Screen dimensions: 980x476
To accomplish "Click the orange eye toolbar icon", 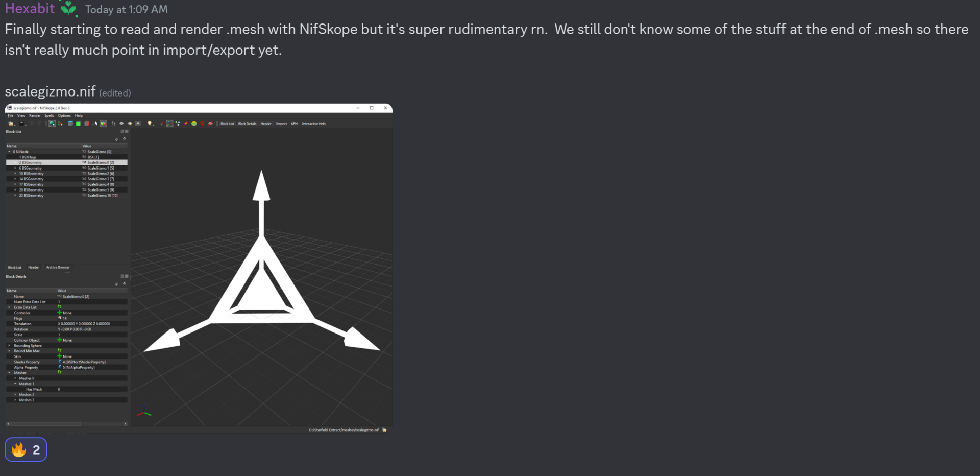I will [x=130, y=124].
